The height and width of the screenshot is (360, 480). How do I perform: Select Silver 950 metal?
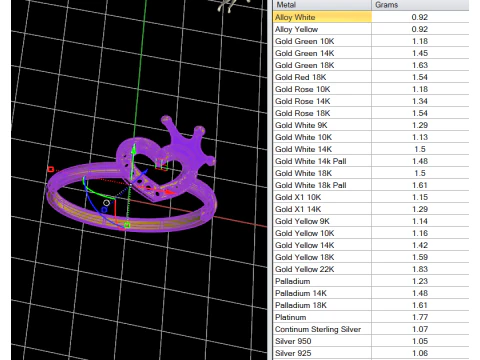coord(322,341)
